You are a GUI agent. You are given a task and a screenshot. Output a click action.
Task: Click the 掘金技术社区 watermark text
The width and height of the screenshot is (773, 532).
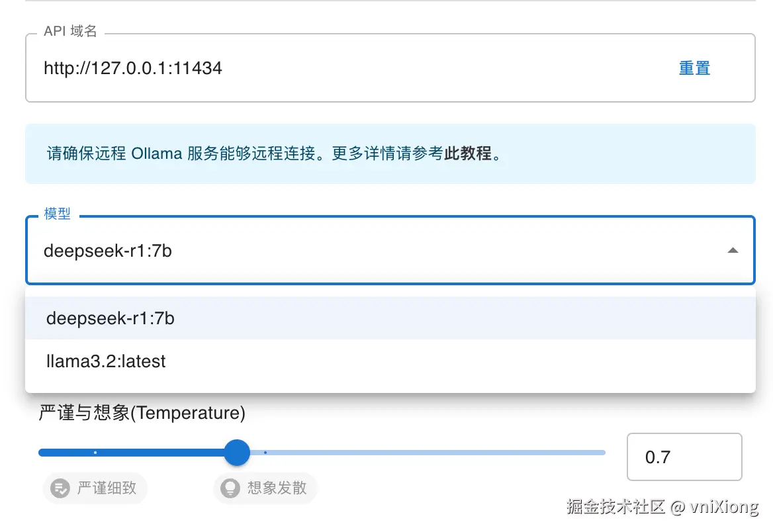(615, 508)
